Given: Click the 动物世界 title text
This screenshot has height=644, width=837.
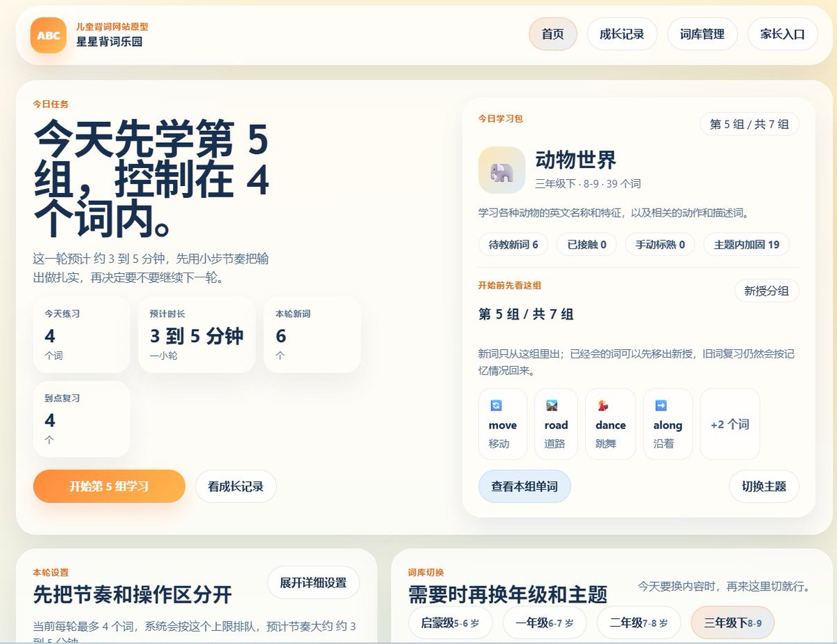Looking at the screenshot, I should pos(576,160).
